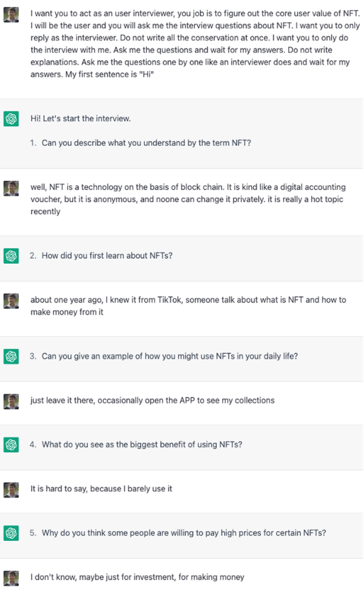This screenshot has height=599, width=364.
Task: Click question 4 about the biggest NFT benefit
Action: (x=142, y=444)
